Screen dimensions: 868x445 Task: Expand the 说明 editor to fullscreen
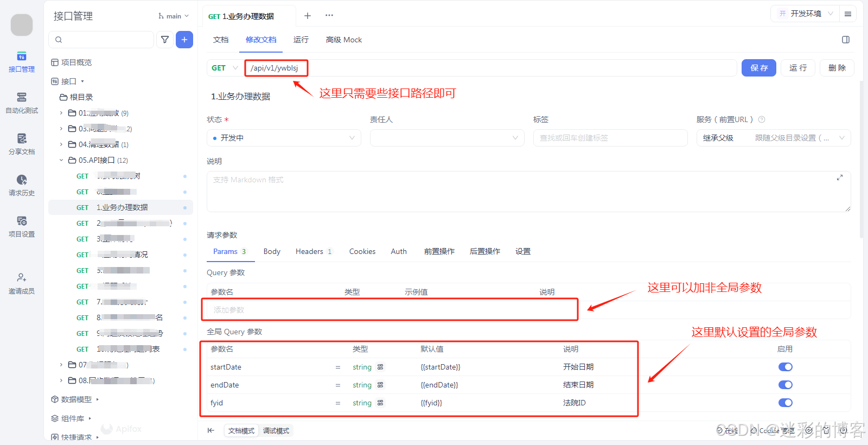840,177
